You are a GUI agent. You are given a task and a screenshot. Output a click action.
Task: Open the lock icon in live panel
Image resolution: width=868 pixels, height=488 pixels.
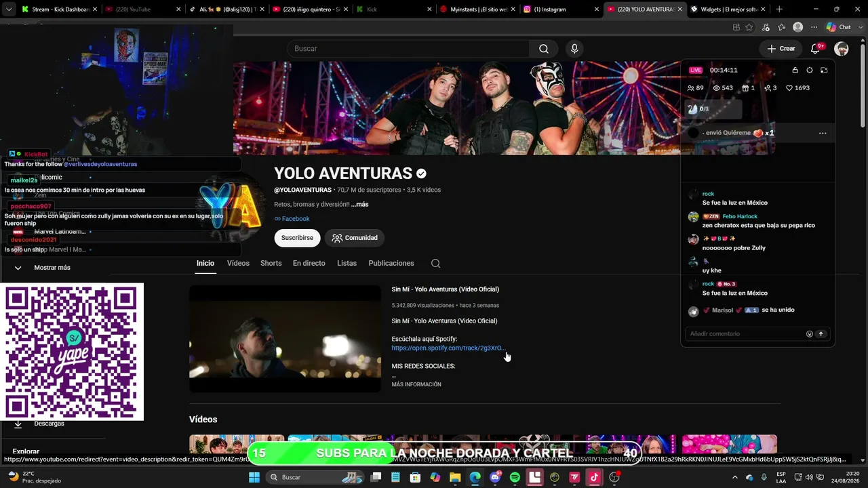[795, 70]
